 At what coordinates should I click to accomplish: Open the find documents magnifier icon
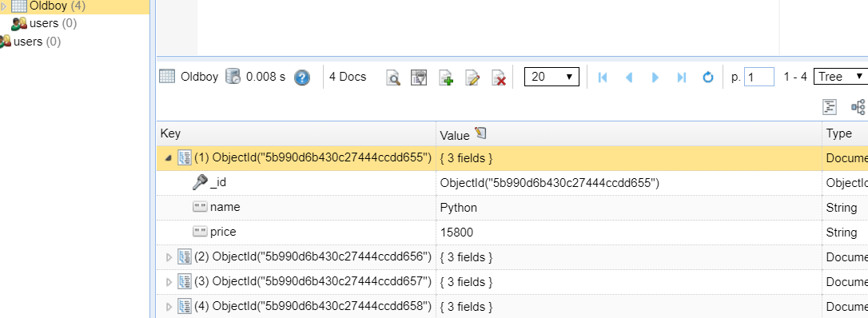(x=393, y=78)
